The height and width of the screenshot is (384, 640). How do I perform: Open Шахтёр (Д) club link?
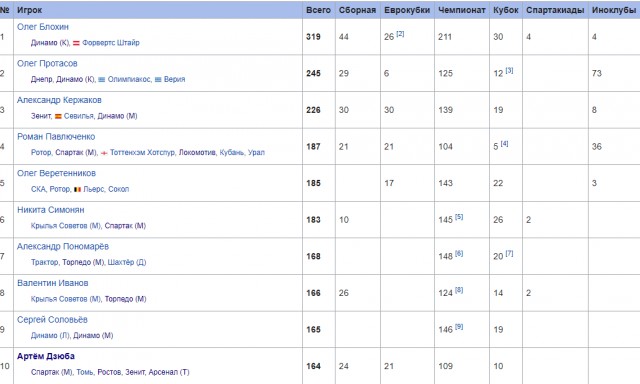(127, 262)
